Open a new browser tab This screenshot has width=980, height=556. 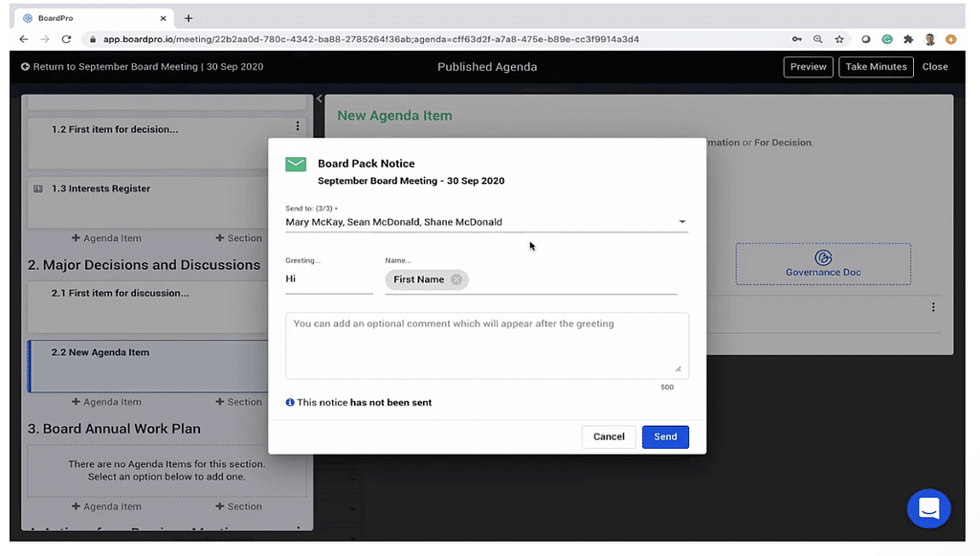pos(189,18)
